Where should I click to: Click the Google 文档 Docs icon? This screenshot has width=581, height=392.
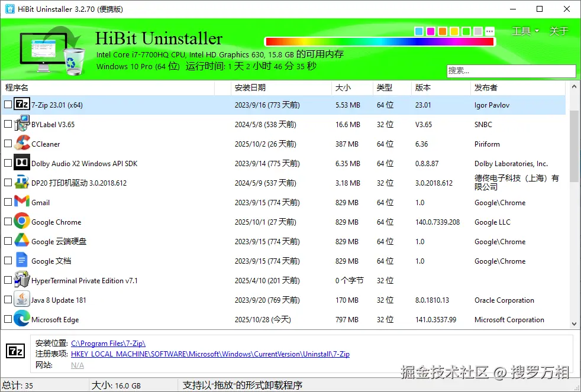click(x=22, y=260)
